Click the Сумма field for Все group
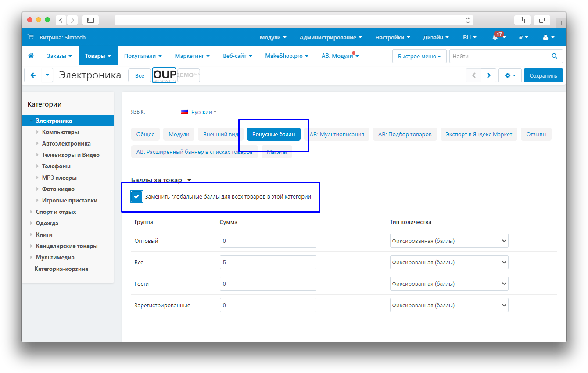This screenshot has height=373, width=588. pos(268,262)
